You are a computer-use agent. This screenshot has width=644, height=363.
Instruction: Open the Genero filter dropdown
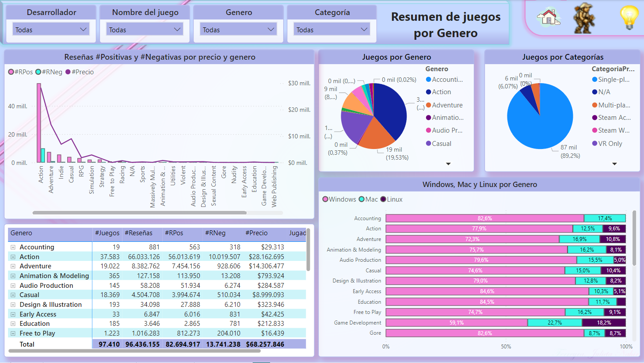[x=238, y=30]
